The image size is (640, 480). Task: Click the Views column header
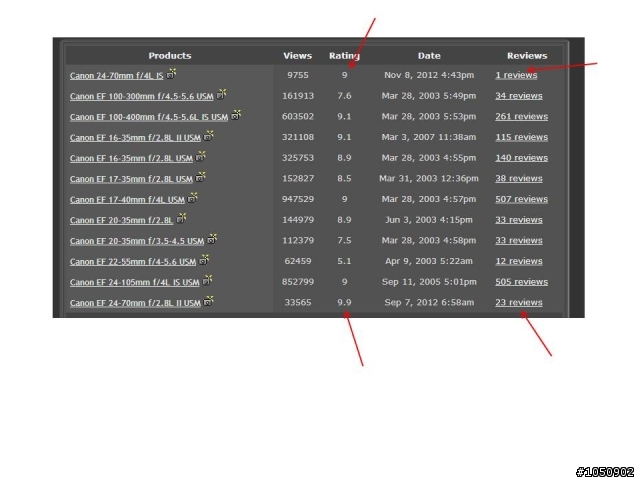(x=298, y=56)
